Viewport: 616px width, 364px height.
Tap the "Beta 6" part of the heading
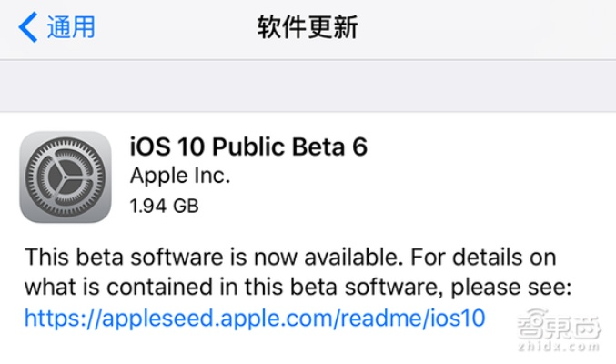[341, 147]
